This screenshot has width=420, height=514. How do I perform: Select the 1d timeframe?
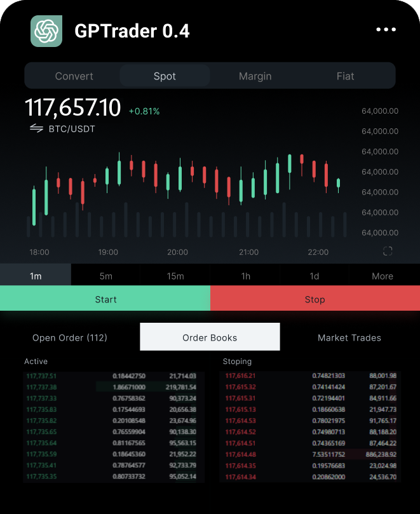tap(315, 276)
